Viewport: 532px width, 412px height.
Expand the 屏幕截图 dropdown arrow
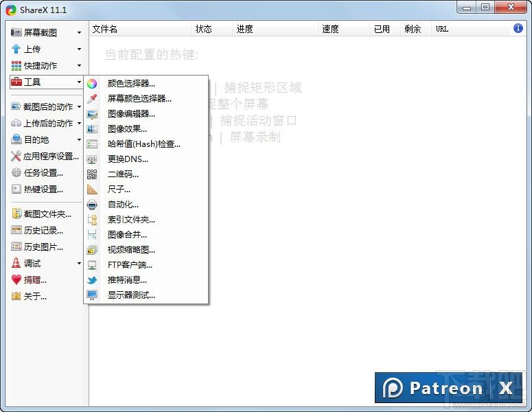pos(79,33)
